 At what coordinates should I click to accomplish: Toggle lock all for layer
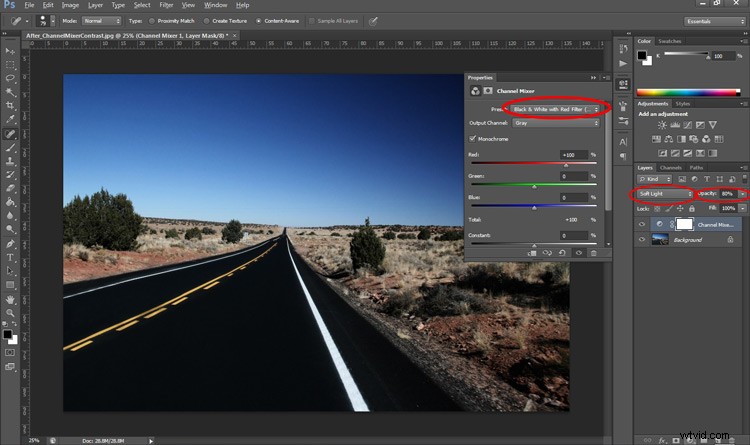pyautogui.click(x=692, y=209)
